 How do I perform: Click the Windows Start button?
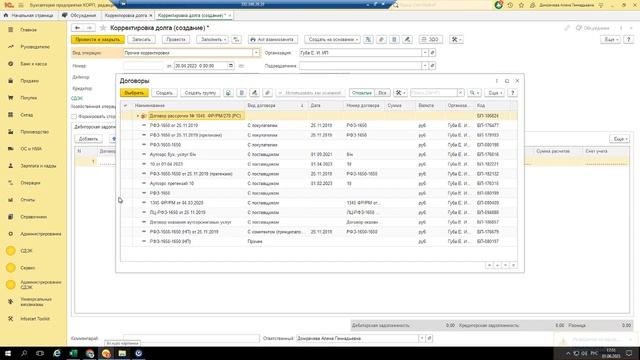[8, 353]
